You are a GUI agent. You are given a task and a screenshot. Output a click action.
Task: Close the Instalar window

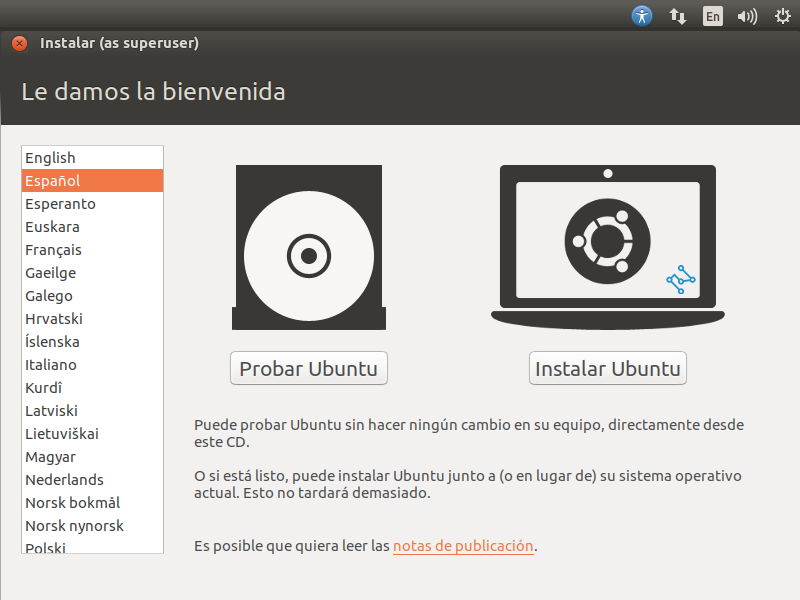(x=19, y=43)
